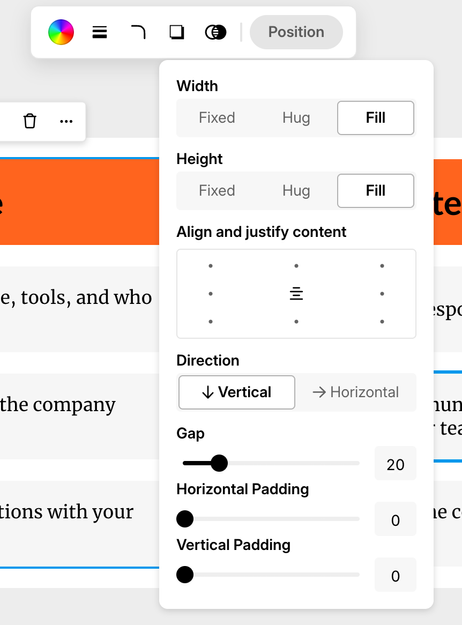Delete element with trash can icon
462x625 pixels.
(x=30, y=121)
